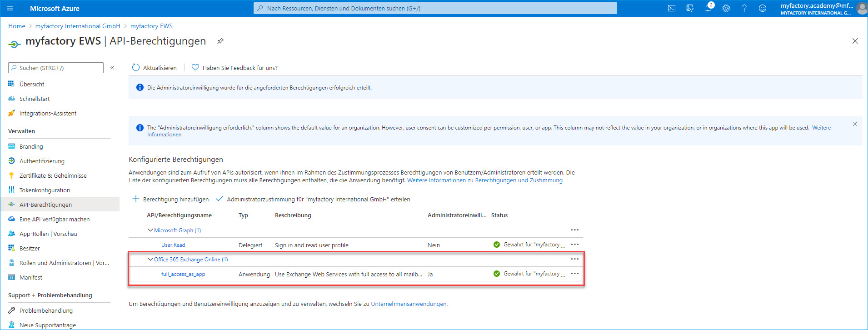Open the more options for User.Read row
This screenshot has height=330, width=868.
(x=575, y=245)
